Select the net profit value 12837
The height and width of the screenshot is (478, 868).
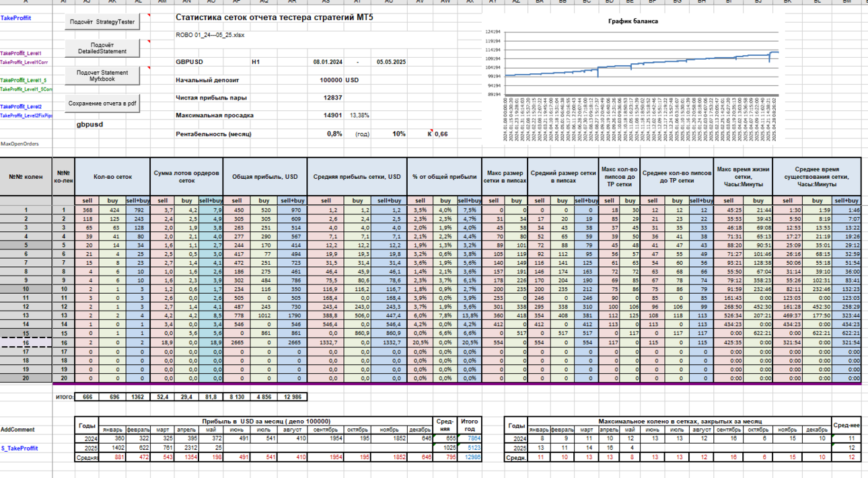point(333,97)
